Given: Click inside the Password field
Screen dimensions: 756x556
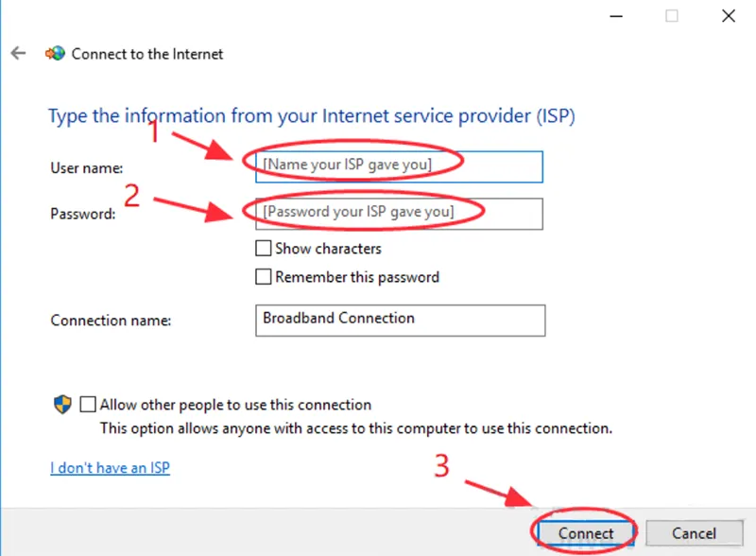Looking at the screenshot, I should click(x=399, y=214).
